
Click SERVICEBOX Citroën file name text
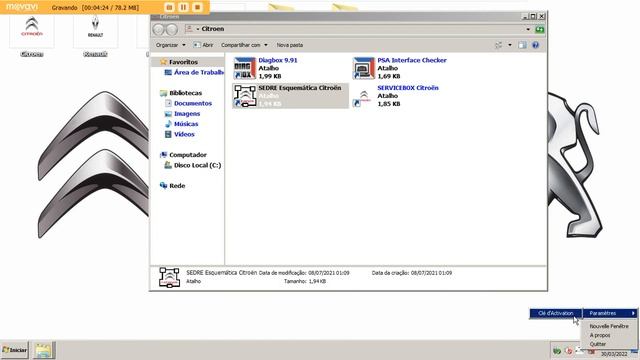tap(408, 88)
